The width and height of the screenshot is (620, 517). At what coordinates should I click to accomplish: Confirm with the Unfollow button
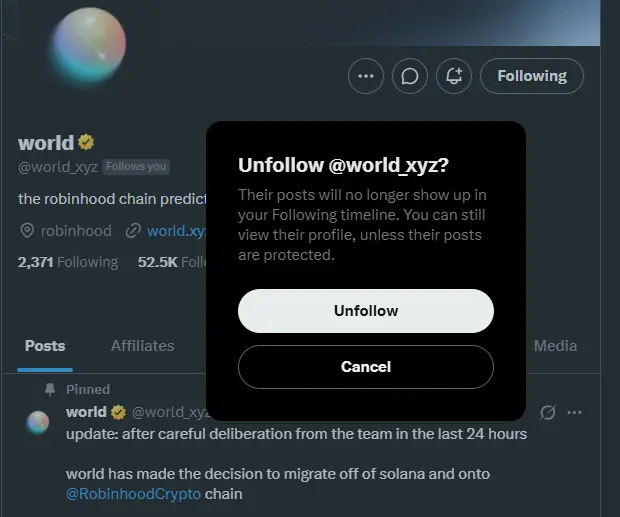tap(366, 311)
